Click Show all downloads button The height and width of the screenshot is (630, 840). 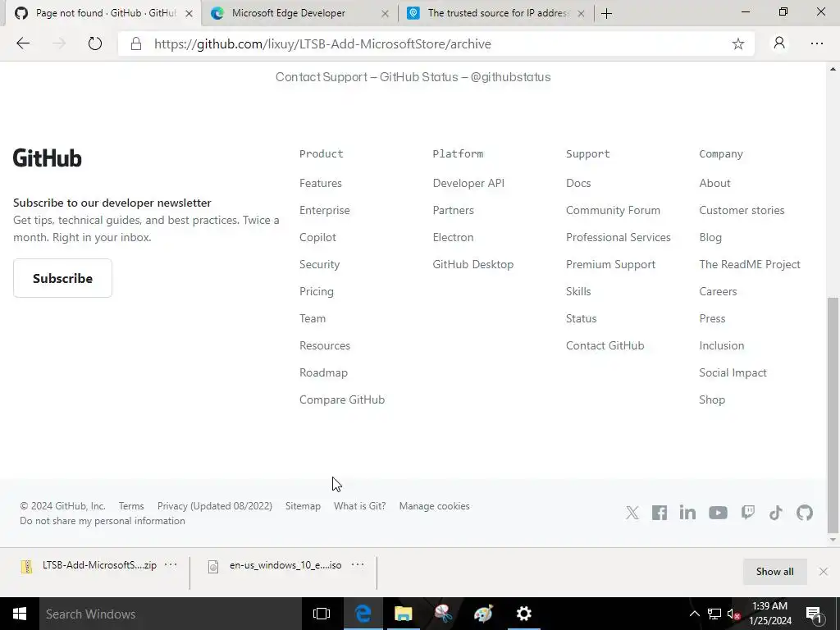point(774,572)
